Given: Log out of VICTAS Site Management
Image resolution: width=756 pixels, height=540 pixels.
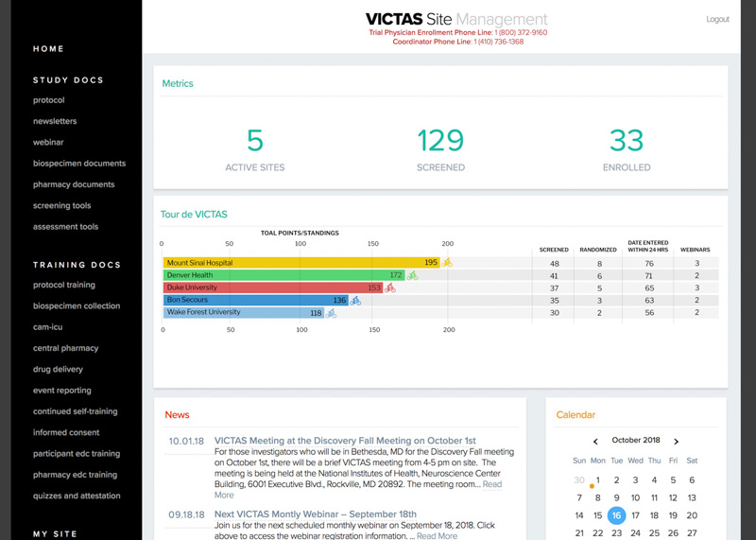Looking at the screenshot, I should (x=717, y=19).
